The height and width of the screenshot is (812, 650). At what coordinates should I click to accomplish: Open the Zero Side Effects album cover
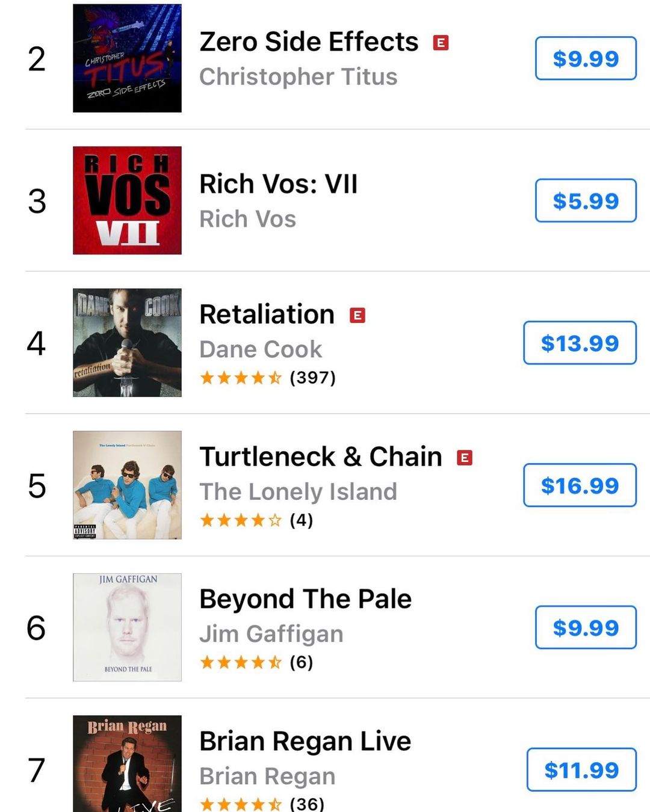coord(127,58)
